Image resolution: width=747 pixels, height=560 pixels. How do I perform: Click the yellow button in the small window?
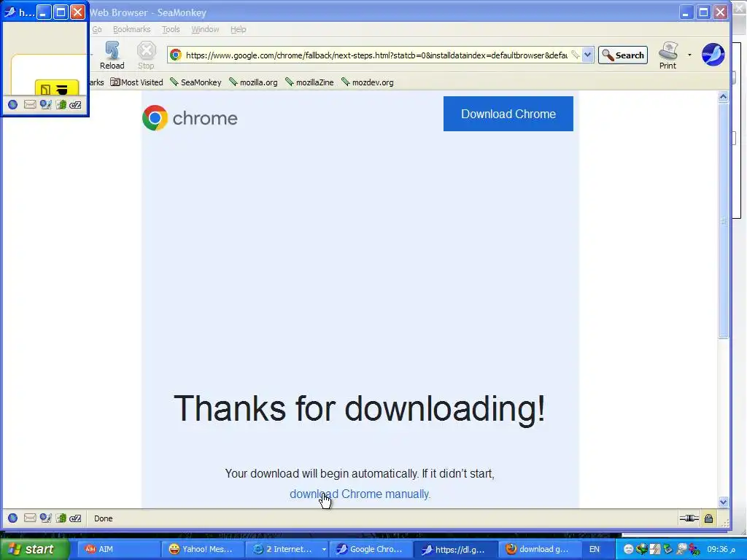pyautogui.click(x=57, y=88)
